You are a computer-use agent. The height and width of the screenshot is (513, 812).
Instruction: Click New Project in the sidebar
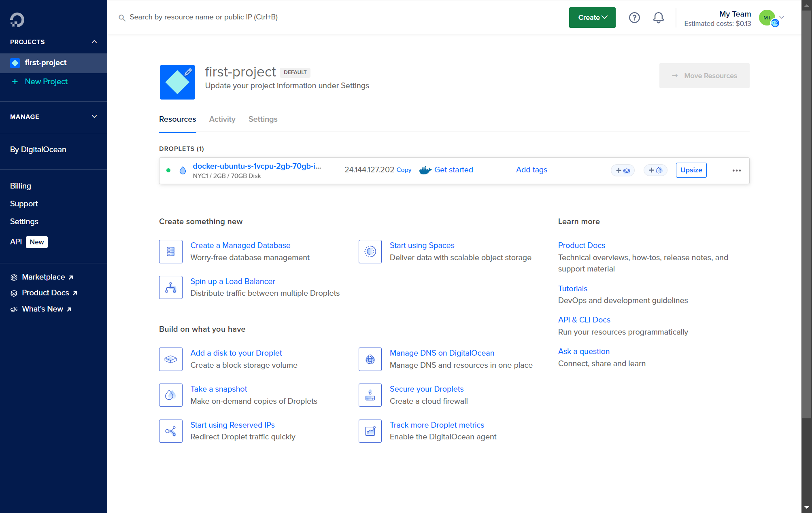point(46,81)
